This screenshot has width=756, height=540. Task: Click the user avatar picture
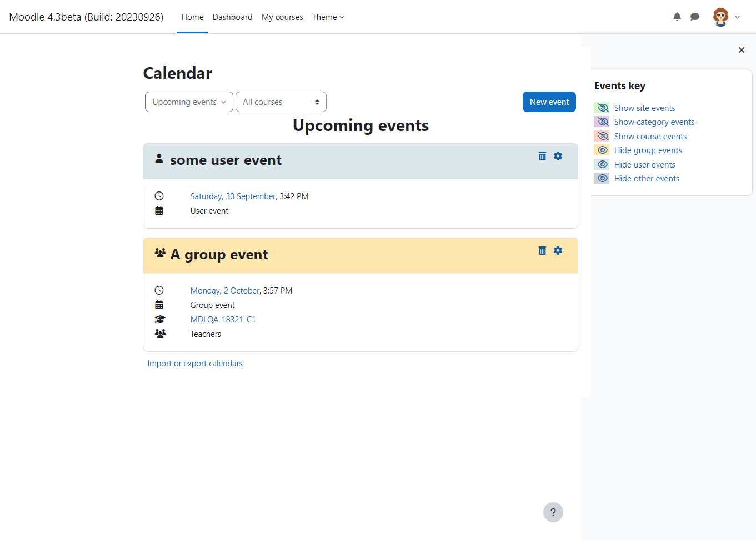pos(720,17)
